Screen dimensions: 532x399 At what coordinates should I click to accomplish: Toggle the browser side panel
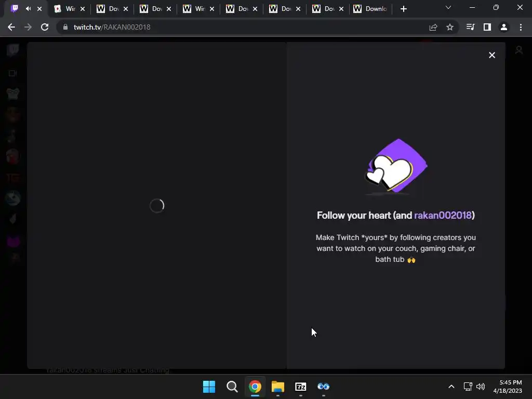tap(487, 27)
